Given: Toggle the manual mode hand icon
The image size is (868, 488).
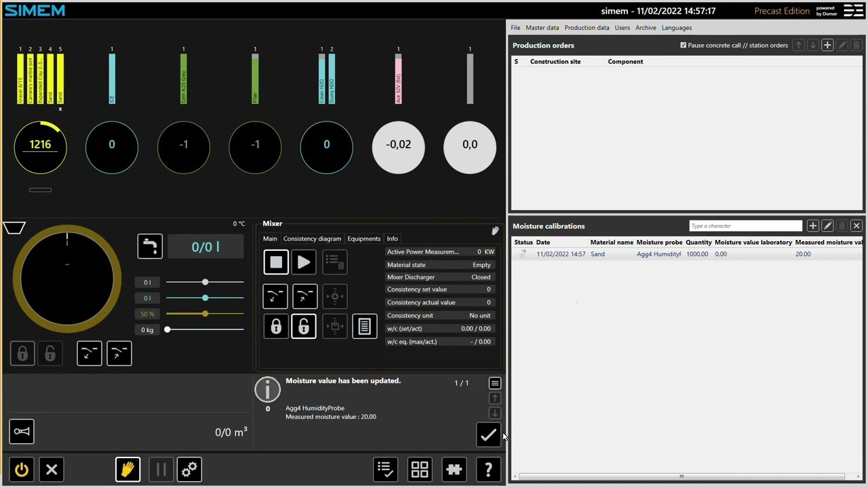Looking at the screenshot, I should pyautogui.click(x=127, y=469).
